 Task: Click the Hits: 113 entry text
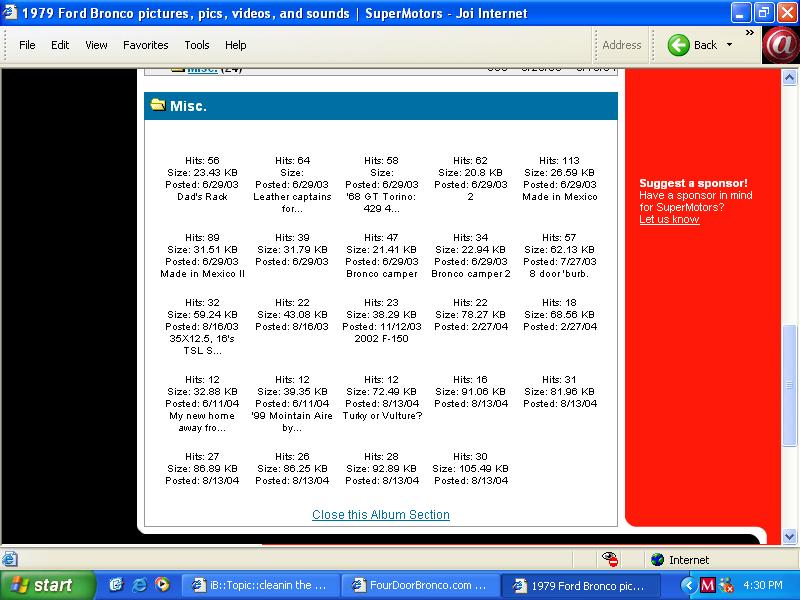point(559,161)
